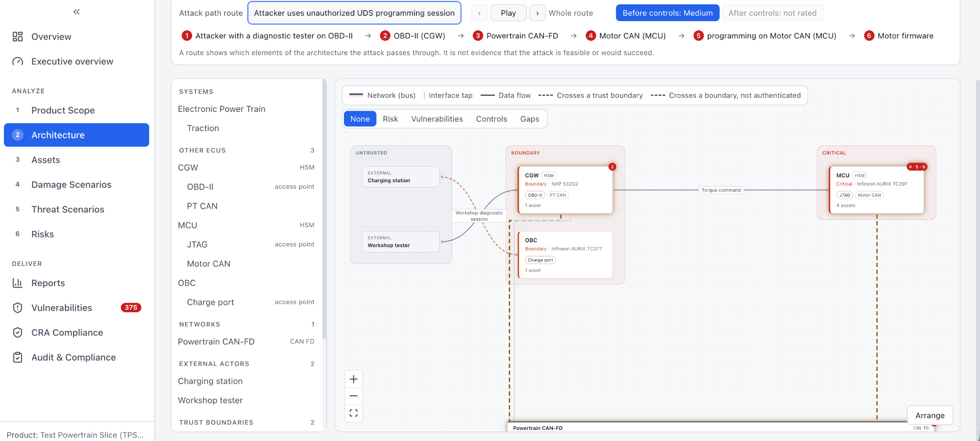Switch to the Controls overlay tab
Viewport: 980px width, 441px height.
[491, 119]
